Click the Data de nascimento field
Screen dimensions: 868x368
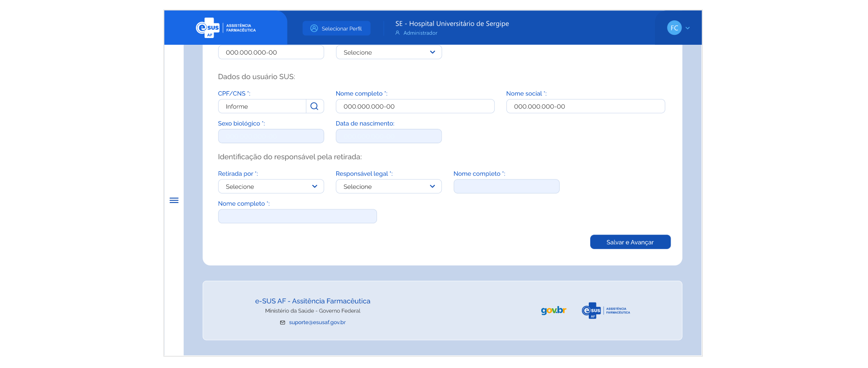click(x=388, y=136)
